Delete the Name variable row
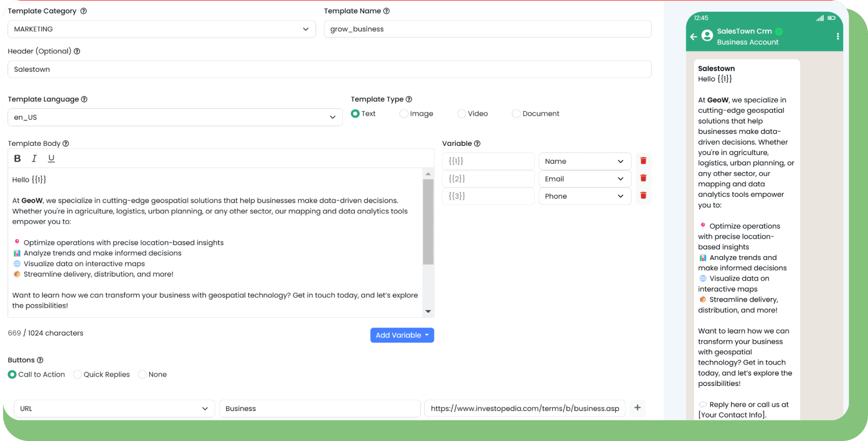Screen dimensions: 868x441 point(643,161)
